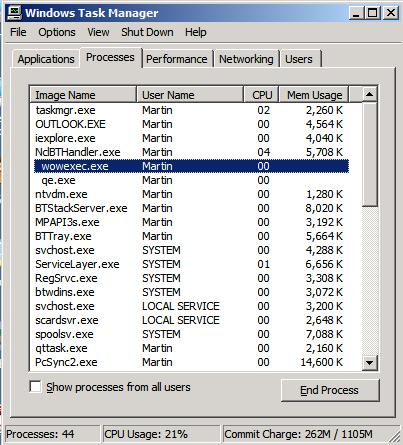Select the scardsvr.exe process

point(192,320)
